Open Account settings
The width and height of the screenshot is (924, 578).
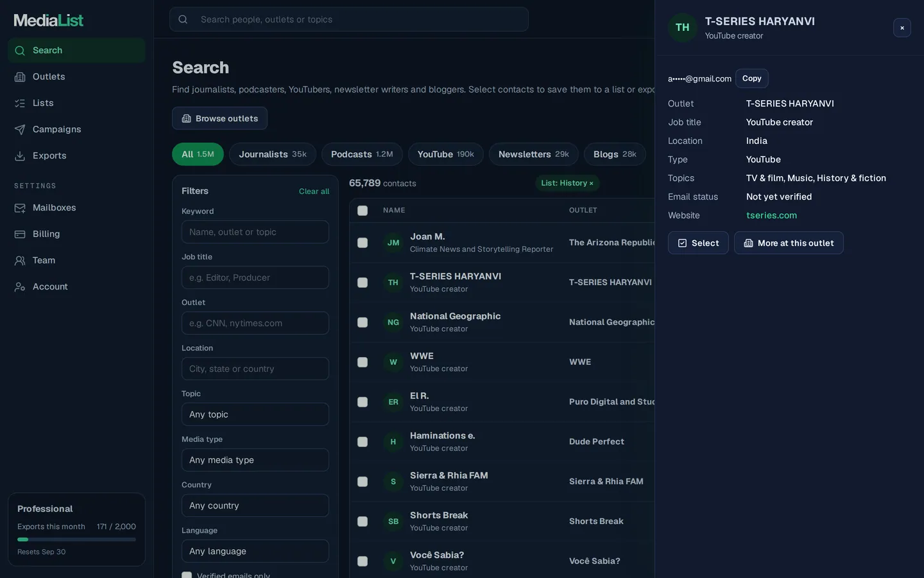(76, 286)
